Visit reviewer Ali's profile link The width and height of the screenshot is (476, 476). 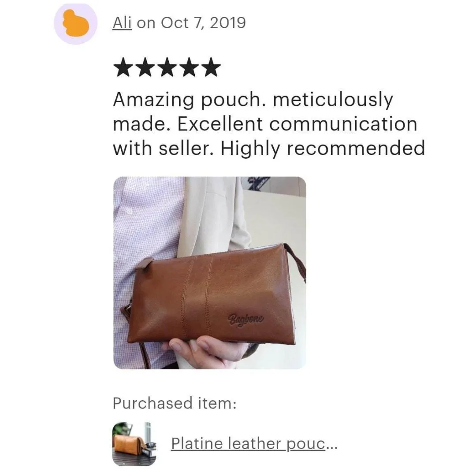pyautogui.click(x=122, y=23)
